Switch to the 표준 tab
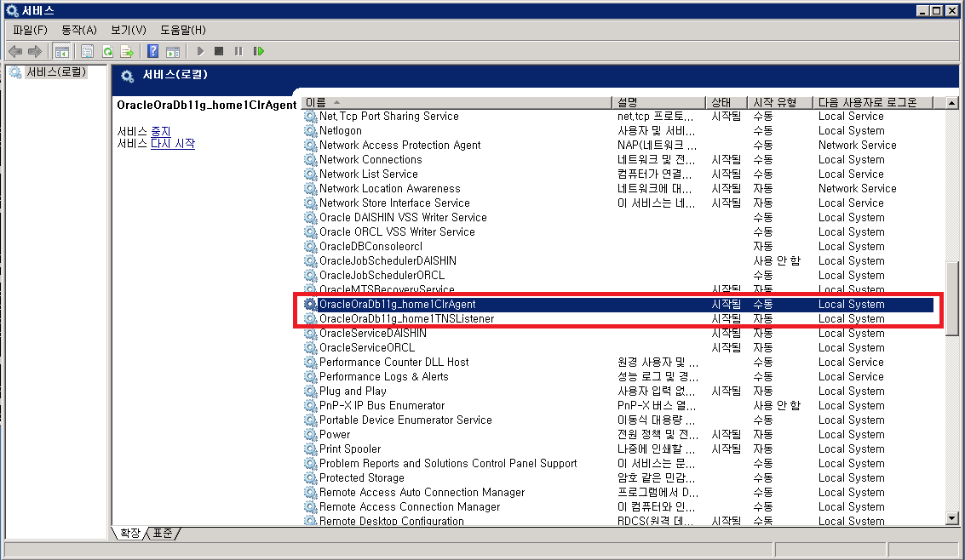Screen dimensions: 965x560 (163, 533)
